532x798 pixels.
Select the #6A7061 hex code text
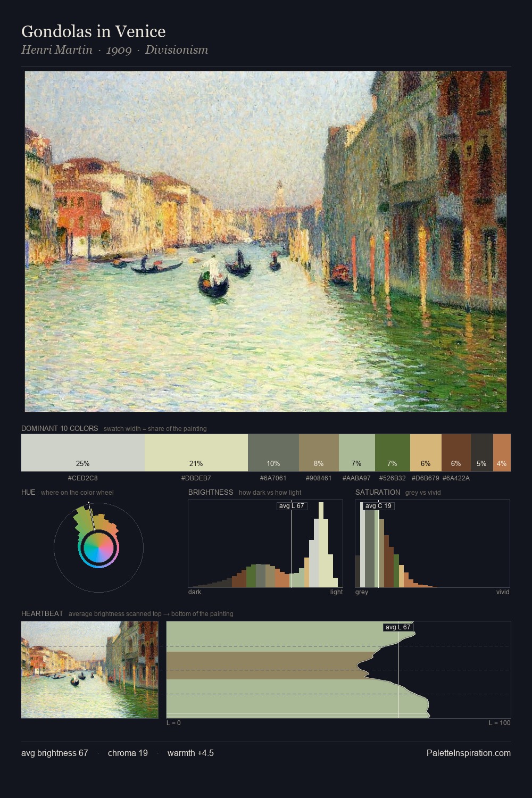click(273, 478)
